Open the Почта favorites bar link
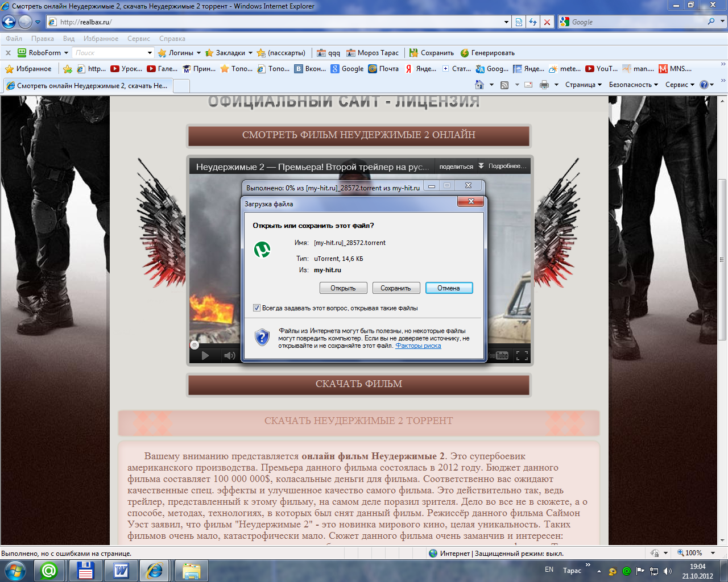This screenshot has width=728, height=582. click(383, 69)
